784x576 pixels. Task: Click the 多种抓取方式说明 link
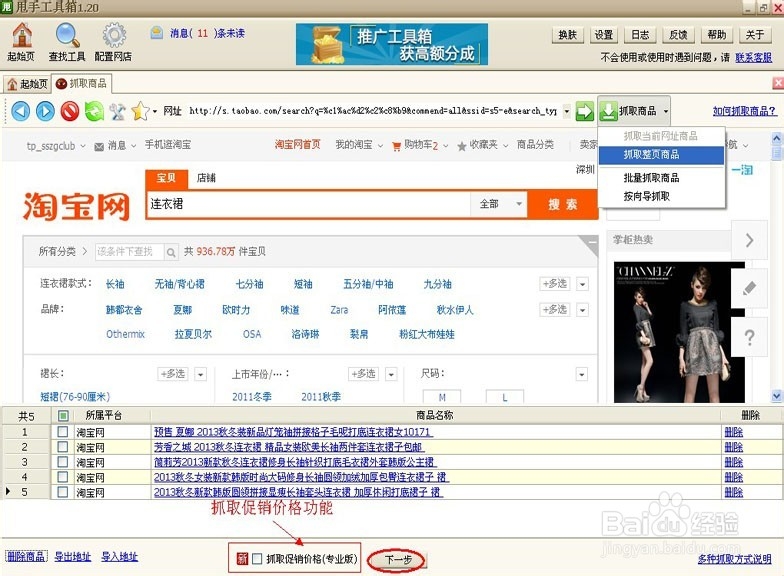[734, 559]
